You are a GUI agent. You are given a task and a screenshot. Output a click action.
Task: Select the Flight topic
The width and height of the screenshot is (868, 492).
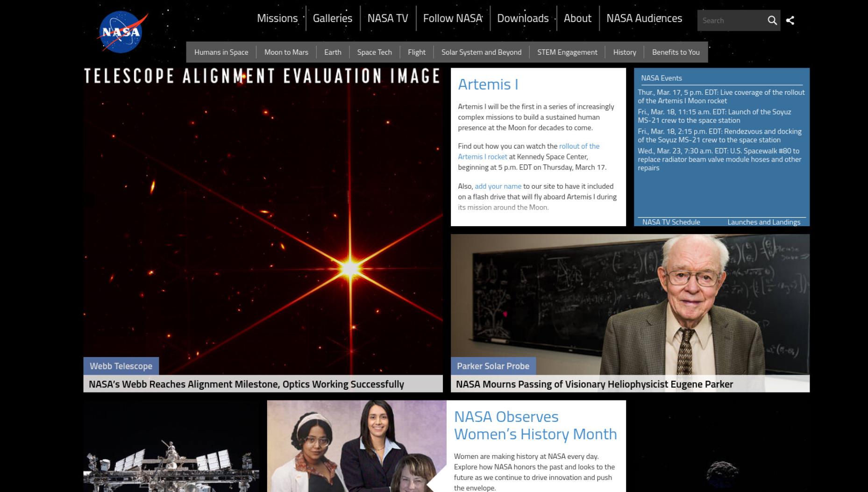(x=417, y=52)
